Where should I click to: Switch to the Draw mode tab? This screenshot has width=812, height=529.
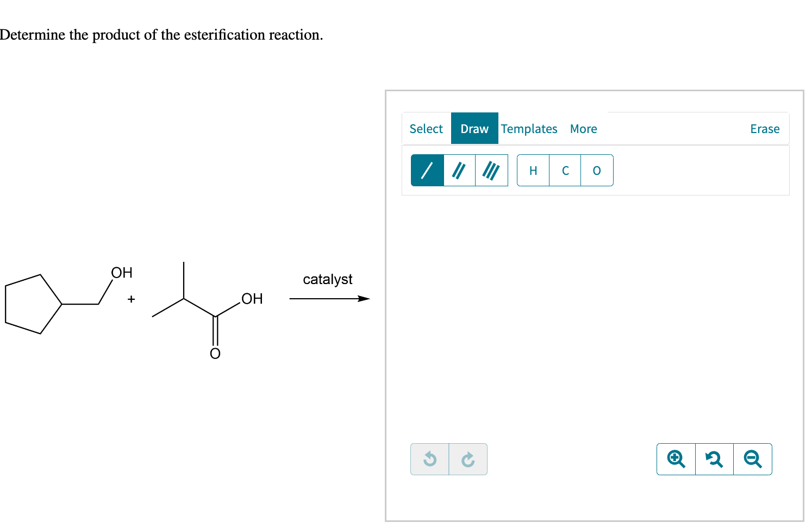474,129
